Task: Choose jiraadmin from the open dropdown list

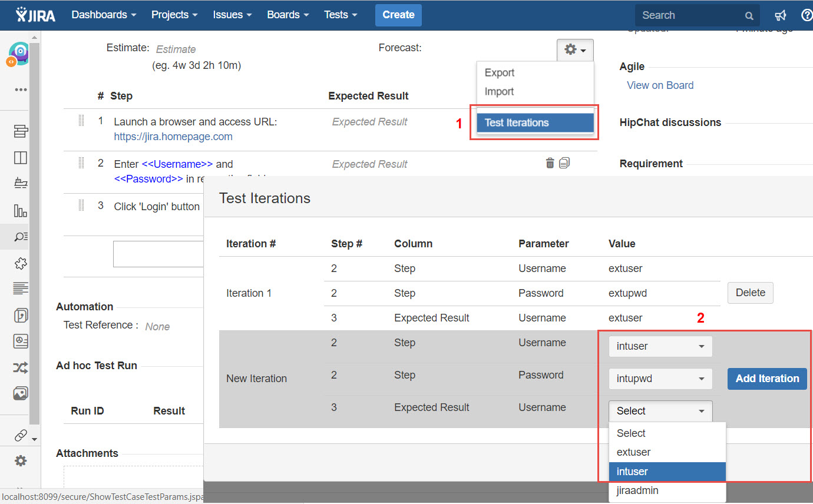Action: 637,490
